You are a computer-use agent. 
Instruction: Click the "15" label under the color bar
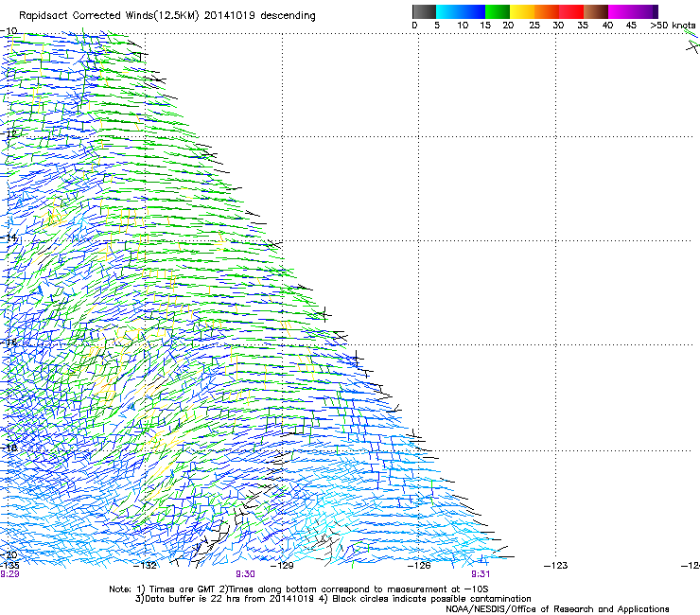(x=485, y=26)
